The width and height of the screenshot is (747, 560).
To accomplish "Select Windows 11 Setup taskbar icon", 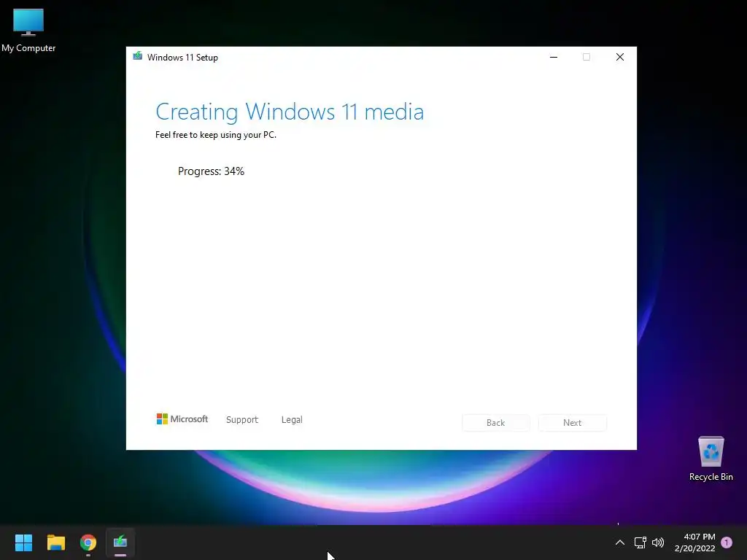I will pos(120,542).
